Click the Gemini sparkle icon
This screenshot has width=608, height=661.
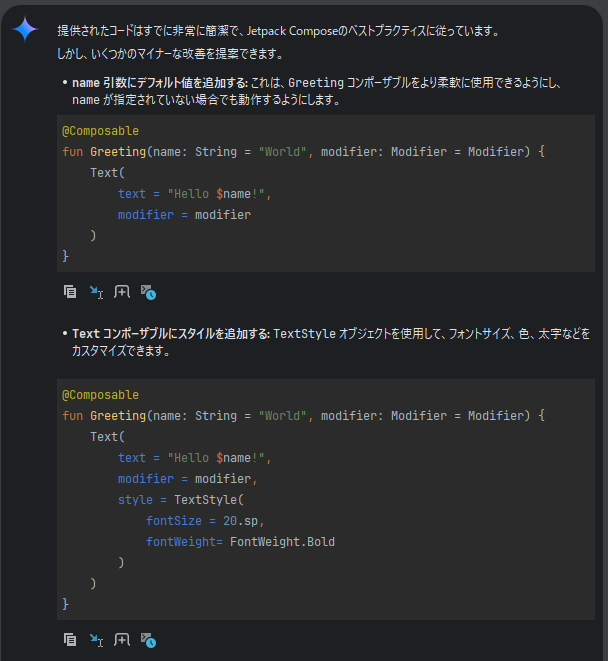25,29
